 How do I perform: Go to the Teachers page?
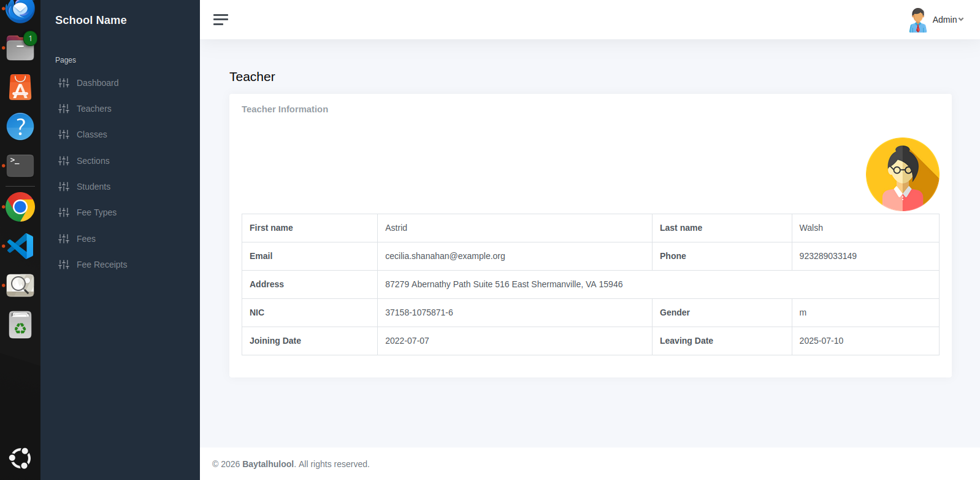pos(94,109)
